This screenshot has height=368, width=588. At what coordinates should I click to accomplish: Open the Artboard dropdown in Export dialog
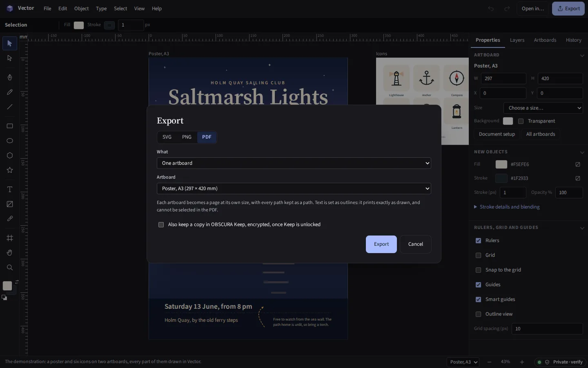[x=294, y=188]
